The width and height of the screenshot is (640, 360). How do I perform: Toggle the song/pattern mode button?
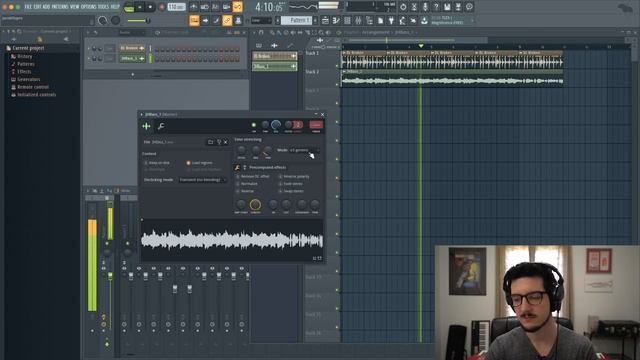[129, 7]
